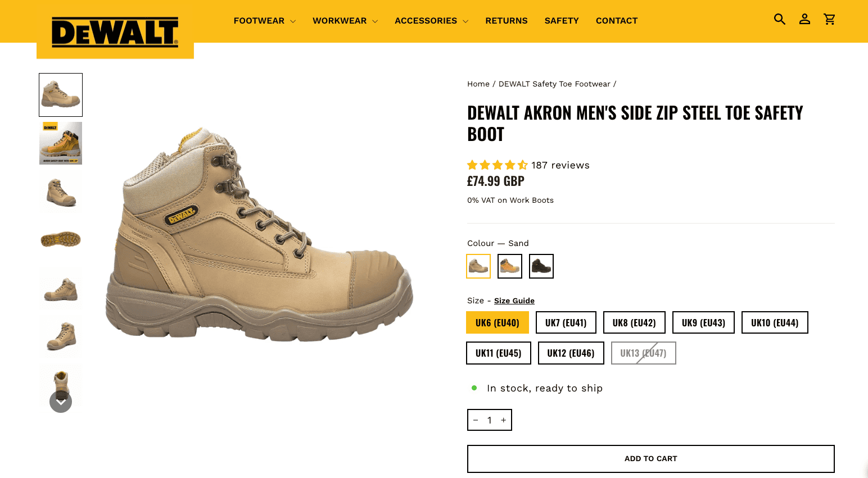Open the 187 reviews link

pyautogui.click(x=560, y=165)
